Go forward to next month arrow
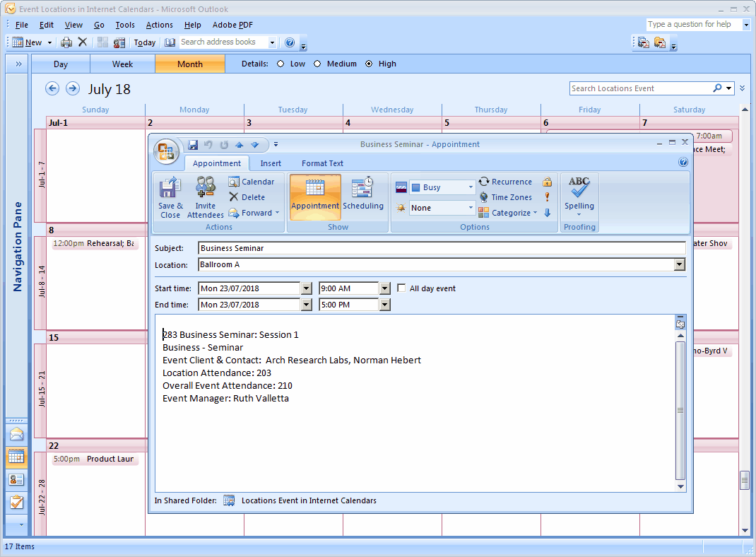Image resolution: width=756 pixels, height=557 pixels. coord(73,88)
